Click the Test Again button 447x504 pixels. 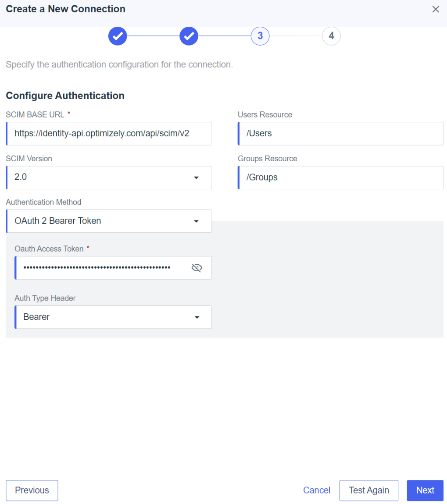(369, 490)
